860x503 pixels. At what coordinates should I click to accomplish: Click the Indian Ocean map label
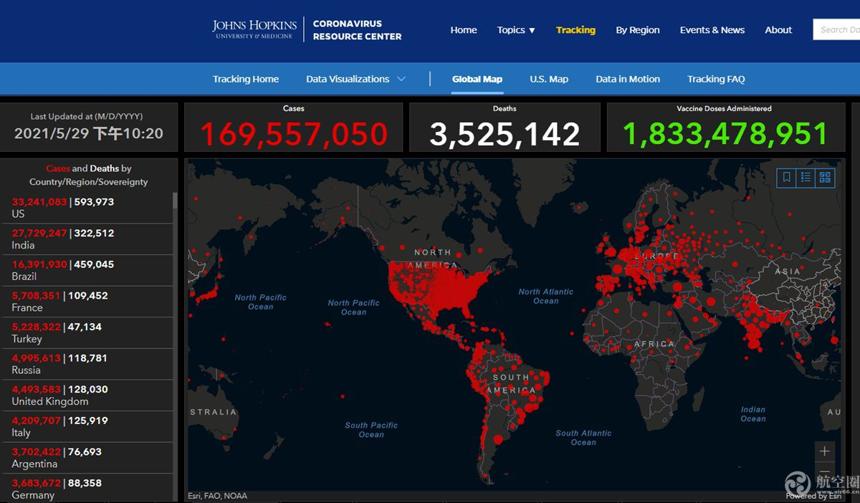click(753, 414)
